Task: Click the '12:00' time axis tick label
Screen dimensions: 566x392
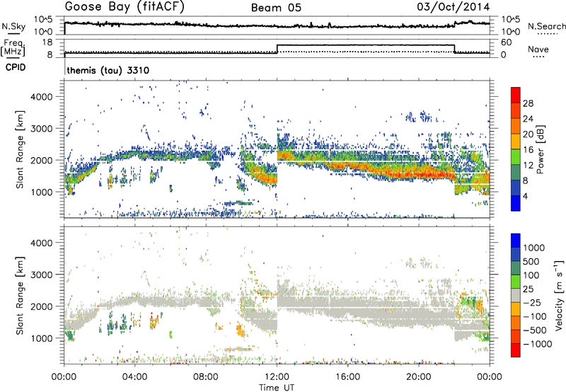Action: click(277, 377)
